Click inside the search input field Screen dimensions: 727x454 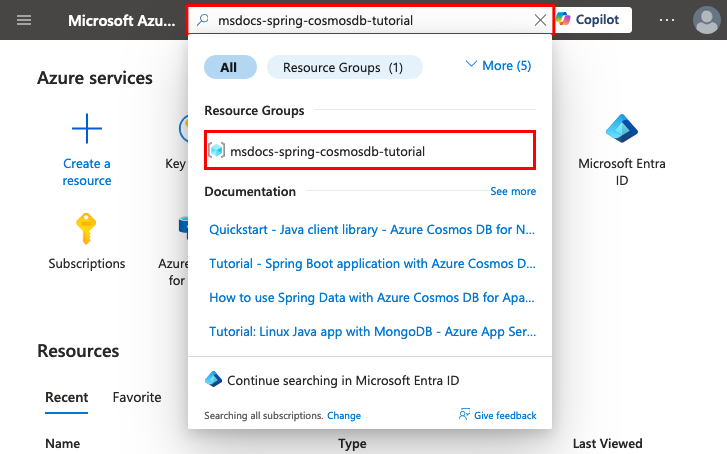coord(370,20)
